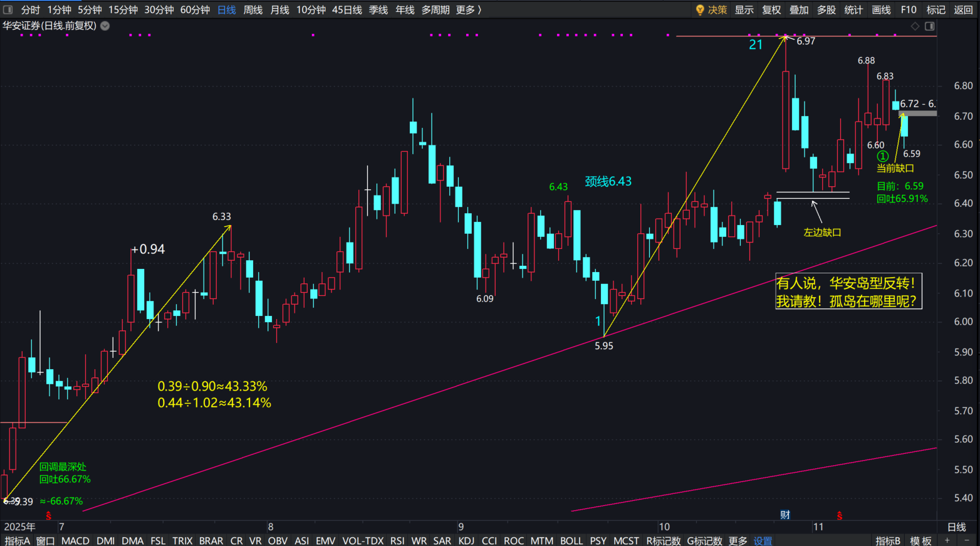Click the red S marker near November

840,515
